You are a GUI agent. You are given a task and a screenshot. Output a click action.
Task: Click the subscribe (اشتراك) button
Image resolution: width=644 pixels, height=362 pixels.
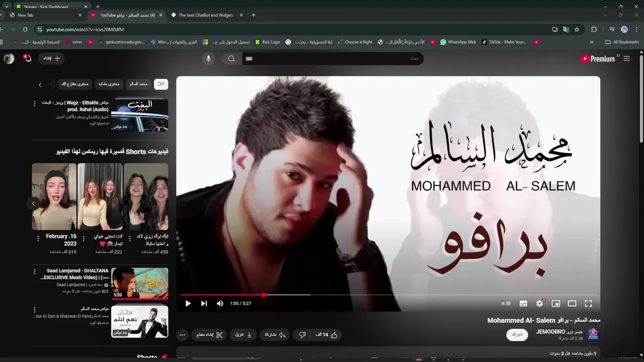517,335
